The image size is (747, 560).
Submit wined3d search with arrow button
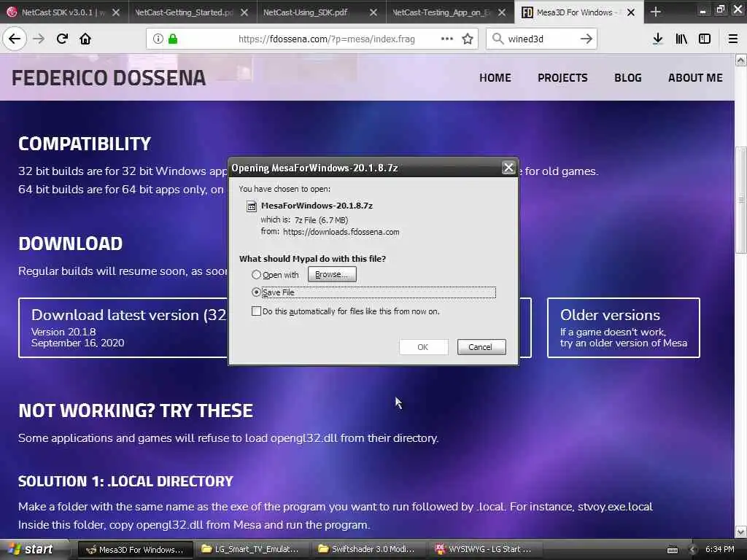click(587, 39)
